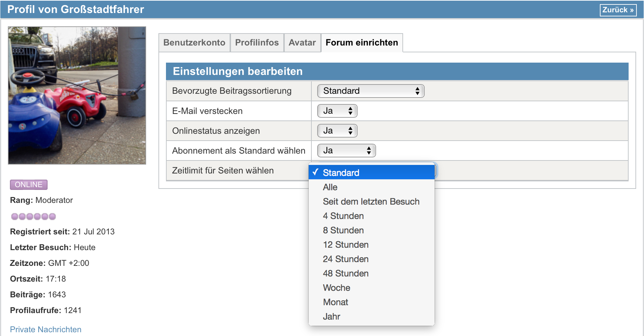Open the Onlinestatus anzeigen dropdown

pyautogui.click(x=337, y=131)
